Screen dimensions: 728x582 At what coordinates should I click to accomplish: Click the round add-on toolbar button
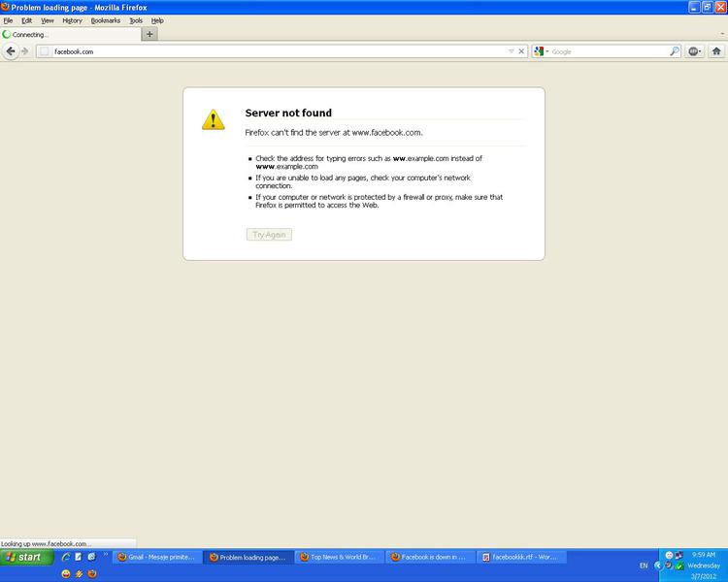(695, 51)
